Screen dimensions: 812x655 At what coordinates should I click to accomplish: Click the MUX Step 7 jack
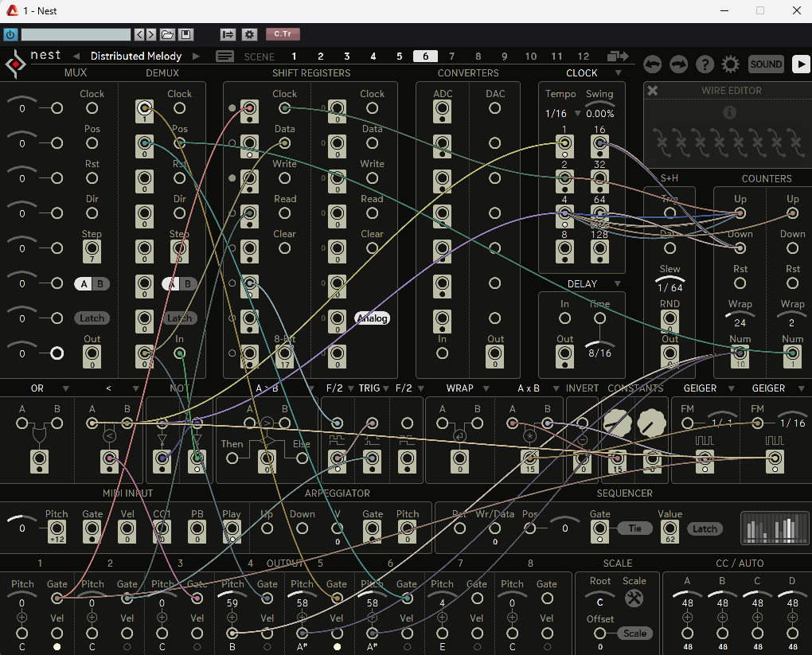pyautogui.click(x=92, y=251)
